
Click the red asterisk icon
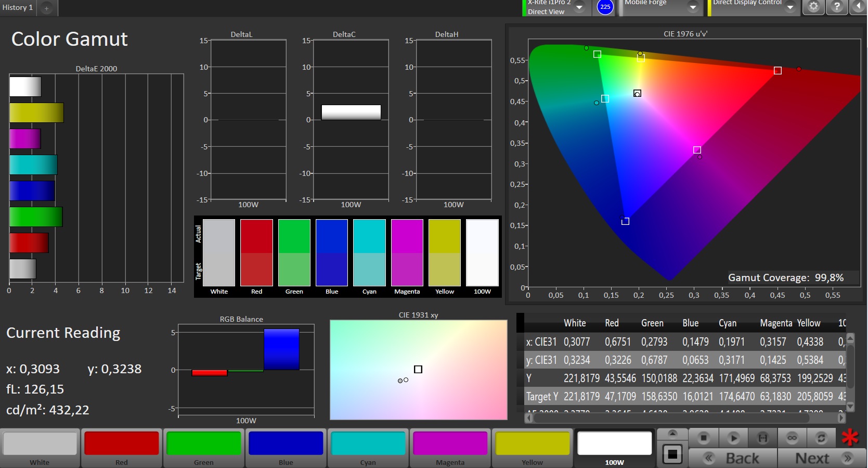pos(850,438)
